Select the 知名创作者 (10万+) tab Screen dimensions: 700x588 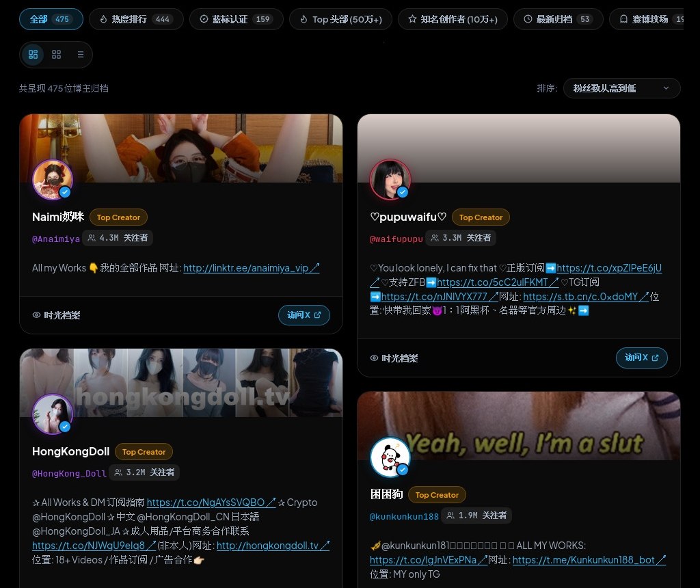click(453, 19)
